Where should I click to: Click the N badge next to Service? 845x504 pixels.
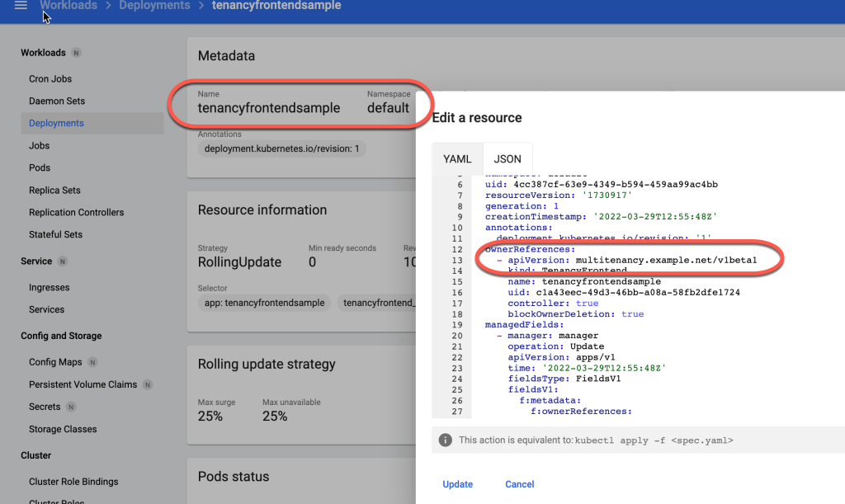point(63,261)
